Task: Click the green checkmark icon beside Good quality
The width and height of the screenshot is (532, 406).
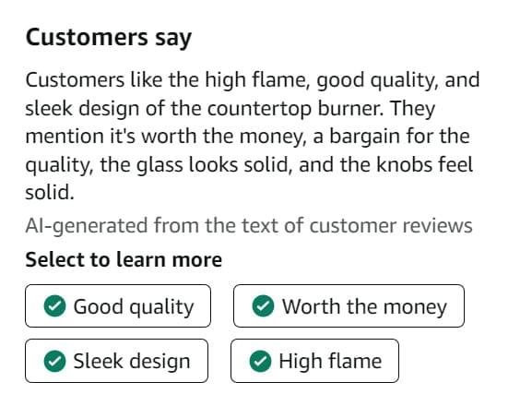Action: click(54, 305)
